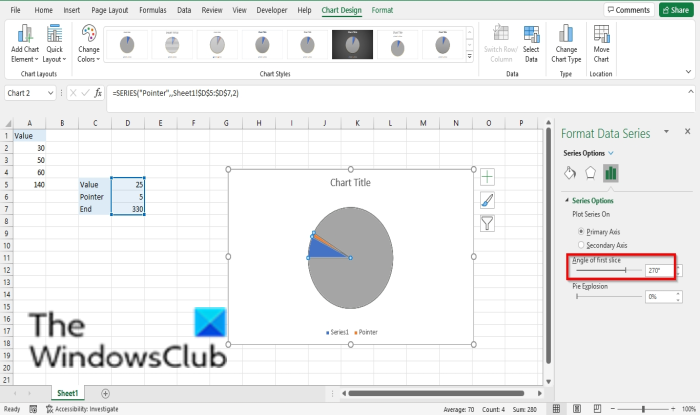Switch to Page Layout view
This screenshot has width=700, height=415.
(x=577, y=408)
